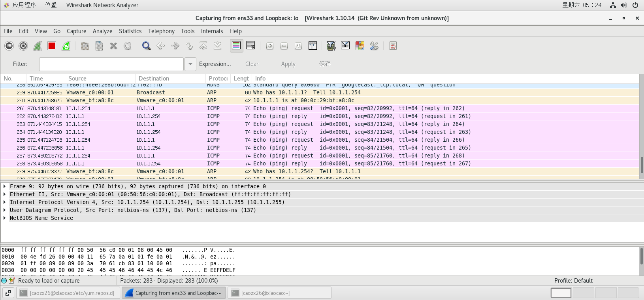Screen dimensions: 644x300
Task: Click the system volume speaker icon
Action: point(624,5)
